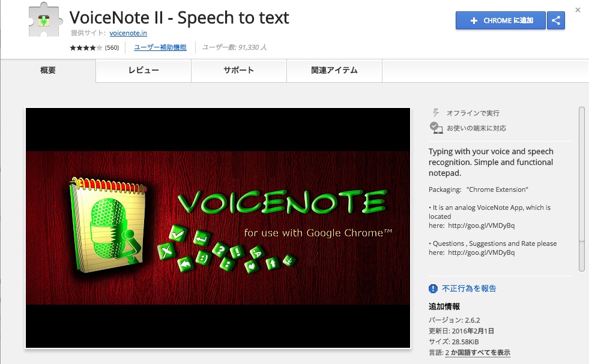This screenshot has height=364, width=589.
Task: Open the サポート tab
Action: click(239, 71)
